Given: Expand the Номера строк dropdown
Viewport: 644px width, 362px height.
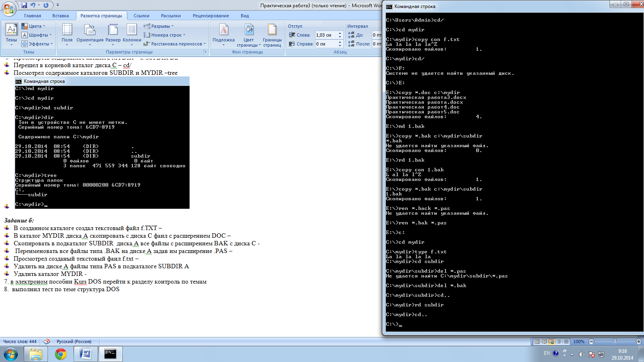Looking at the screenshot, I should click(164, 35).
